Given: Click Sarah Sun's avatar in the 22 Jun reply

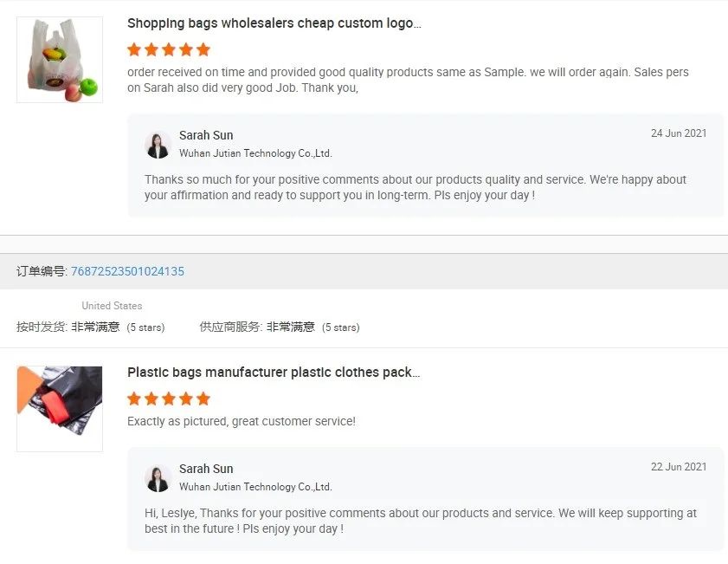Looking at the screenshot, I should (x=158, y=478).
